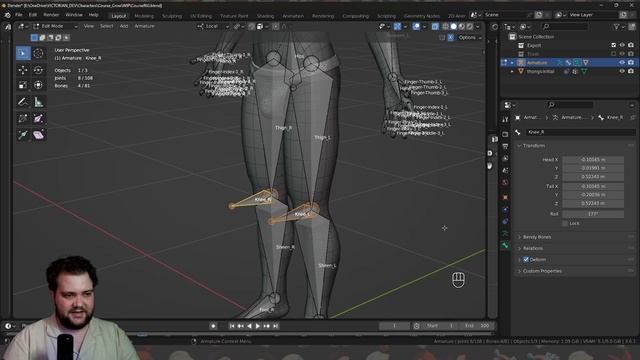
Task: Toggle viewport overlays
Action: point(416,26)
